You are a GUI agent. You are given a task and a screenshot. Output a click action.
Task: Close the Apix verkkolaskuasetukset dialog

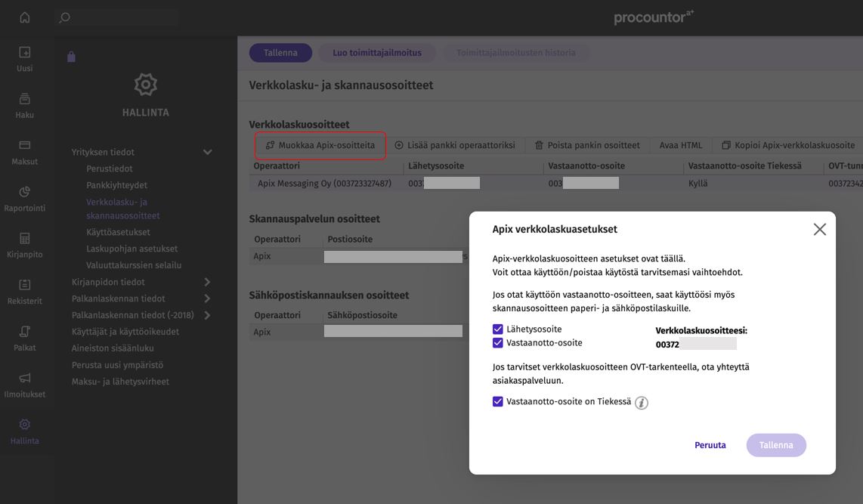(x=819, y=230)
